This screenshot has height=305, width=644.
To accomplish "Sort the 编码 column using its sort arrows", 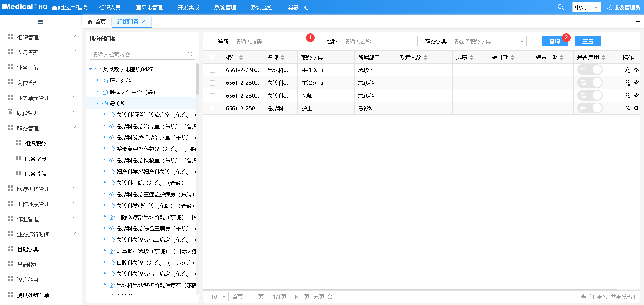I will [241, 57].
